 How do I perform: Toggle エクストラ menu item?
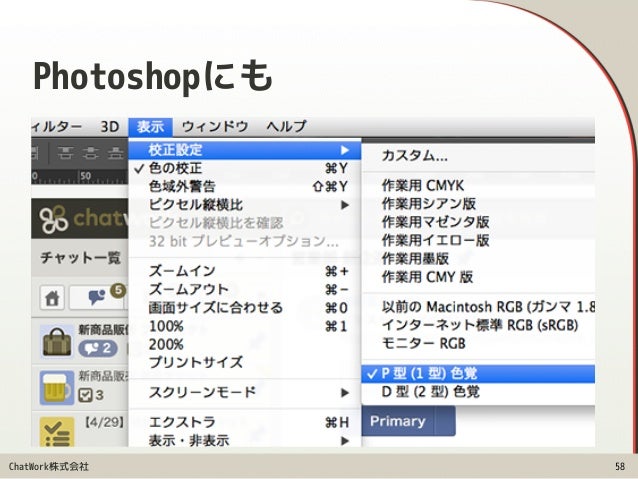click(245, 422)
